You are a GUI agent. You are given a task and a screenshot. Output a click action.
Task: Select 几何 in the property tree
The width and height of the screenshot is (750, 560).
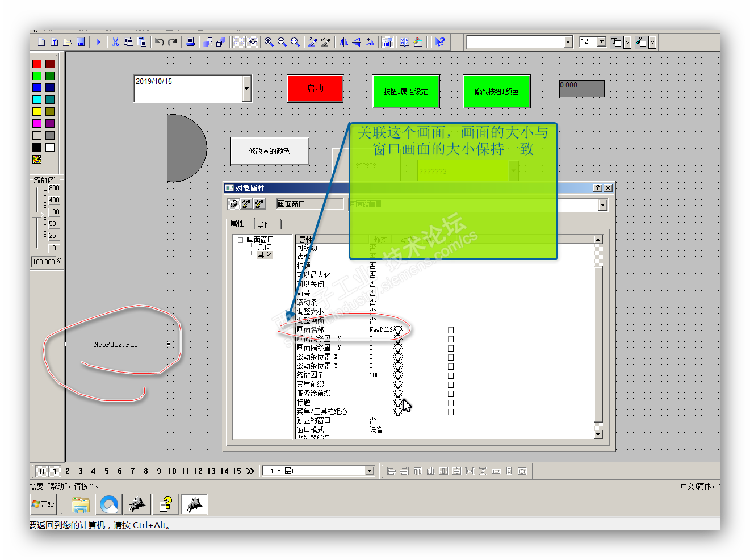[265, 248]
